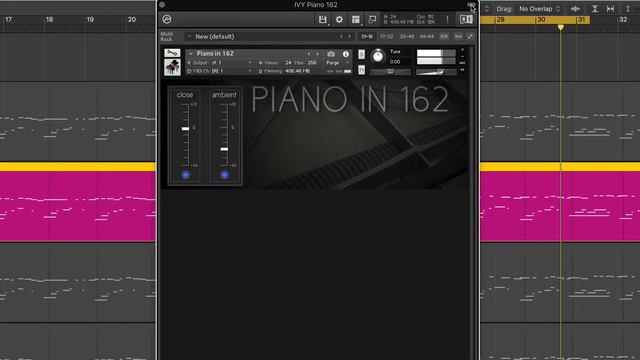Toggle the PV button on the instrument header
The width and height of the screenshot is (640, 360).
[x=462, y=70]
